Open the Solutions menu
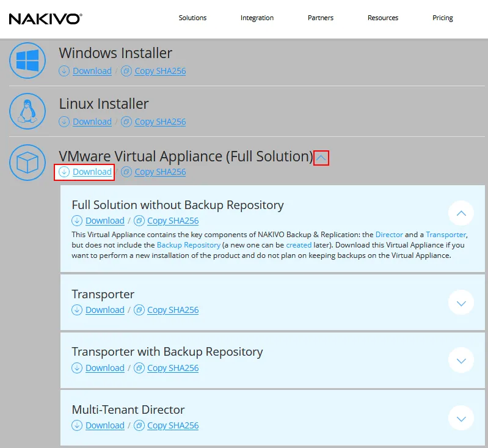This screenshot has height=448, width=488. pyautogui.click(x=192, y=18)
